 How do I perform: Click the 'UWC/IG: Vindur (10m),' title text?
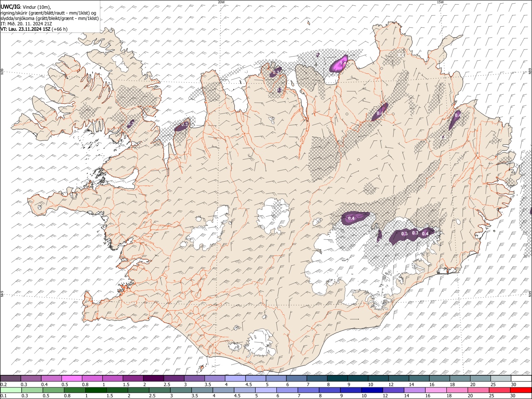(26, 7)
